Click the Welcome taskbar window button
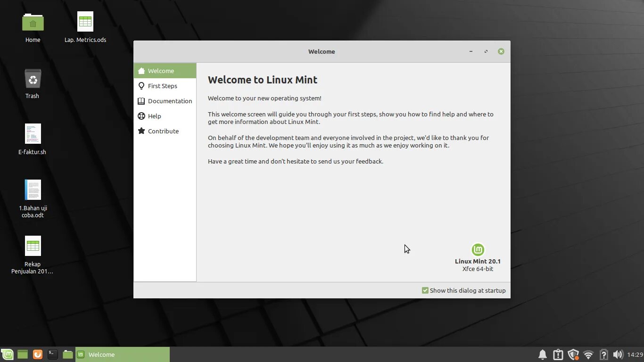This screenshot has width=644, height=362. coord(123,354)
